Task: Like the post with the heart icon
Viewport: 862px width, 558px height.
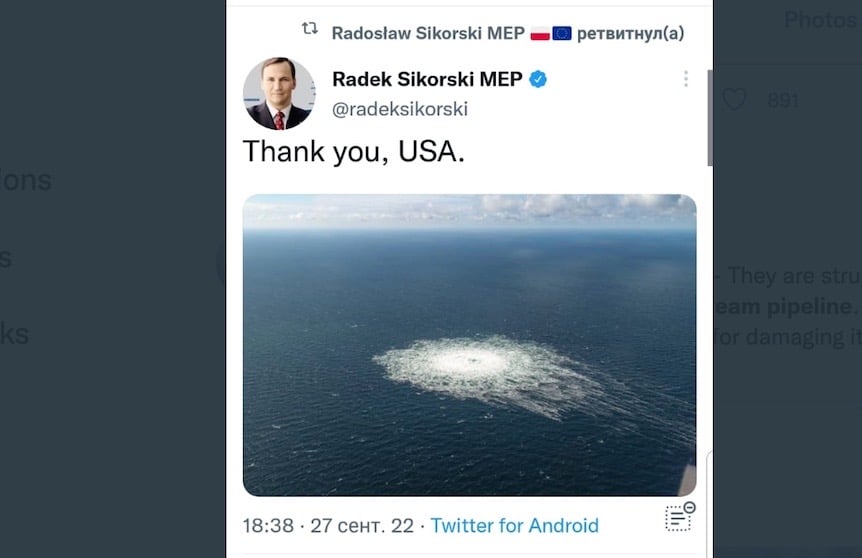Action: click(x=735, y=100)
